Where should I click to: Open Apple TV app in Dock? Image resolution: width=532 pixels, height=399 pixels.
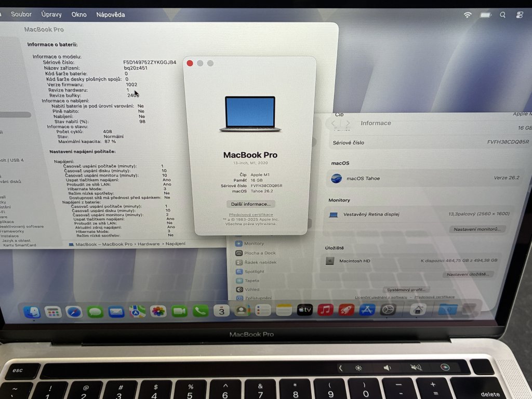304,310
